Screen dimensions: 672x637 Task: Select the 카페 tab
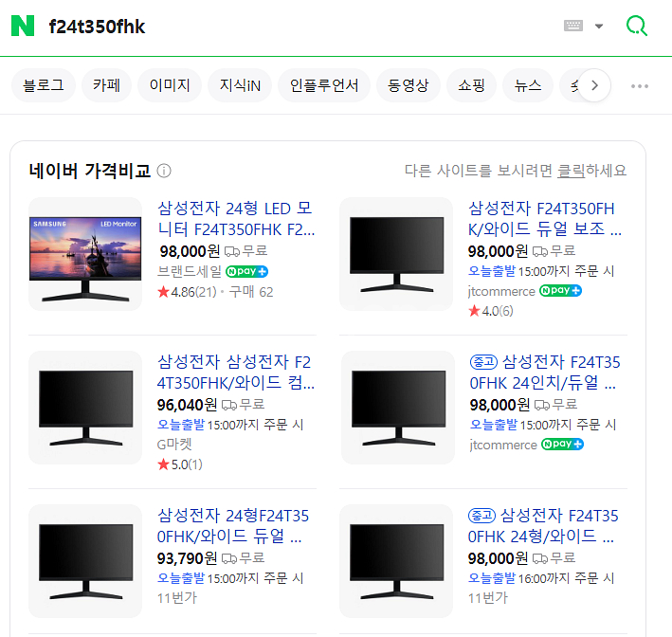pyautogui.click(x=106, y=85)
